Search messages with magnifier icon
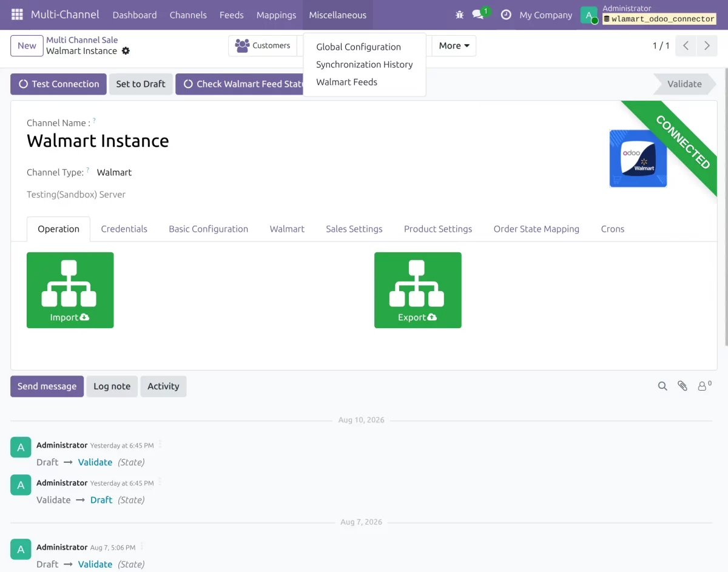The width and height of the screenshot is (728, 572). [x=662, y=386]
